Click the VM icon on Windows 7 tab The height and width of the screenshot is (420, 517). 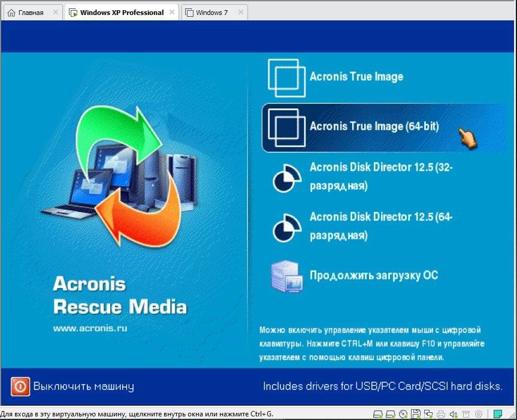(x=189, y=13)
